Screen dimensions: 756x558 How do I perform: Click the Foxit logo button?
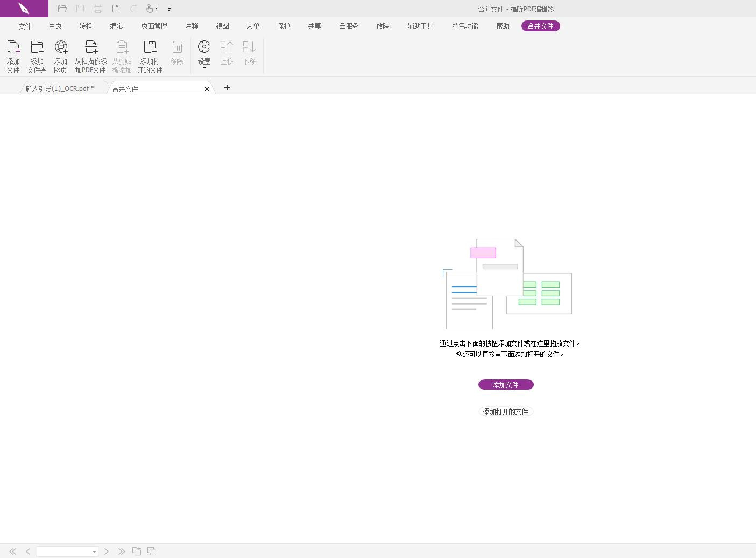coord(24,9)
